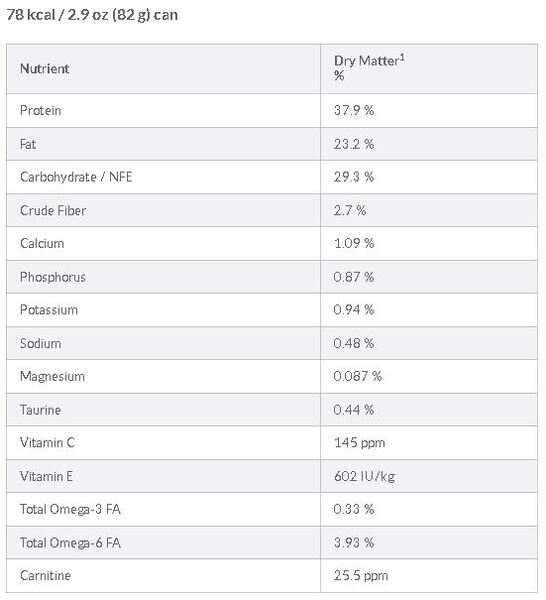The height and width of the screenshot is (600, 546).
Task: Click the Nutrient column header
Action: pyautogui.click(x=44, y=69)
